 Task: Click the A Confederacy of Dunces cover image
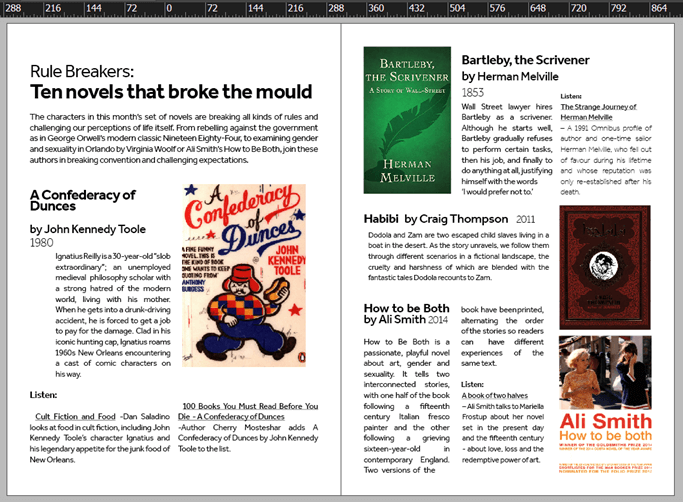pyautogui.click(x=244, y=275)
